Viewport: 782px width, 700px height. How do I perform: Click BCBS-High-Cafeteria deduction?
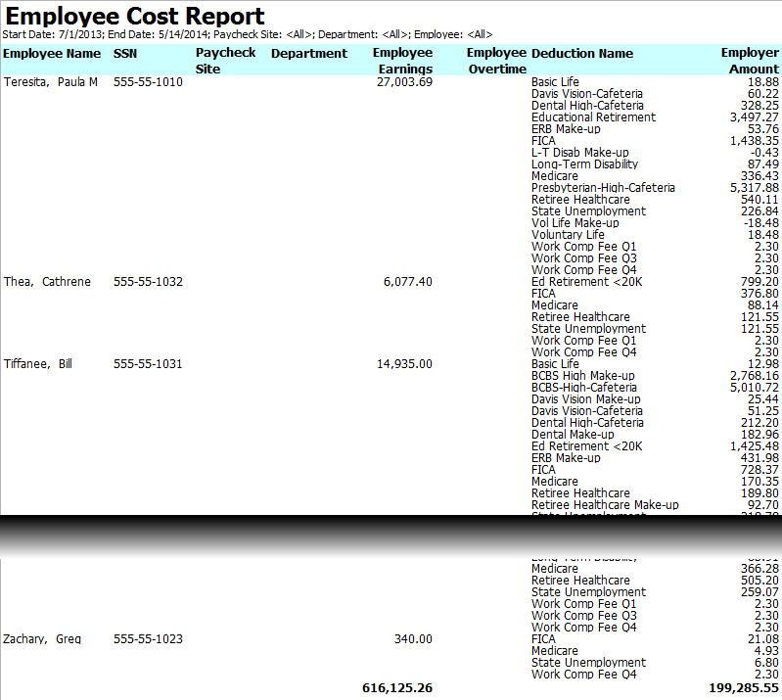pos(584,387)
